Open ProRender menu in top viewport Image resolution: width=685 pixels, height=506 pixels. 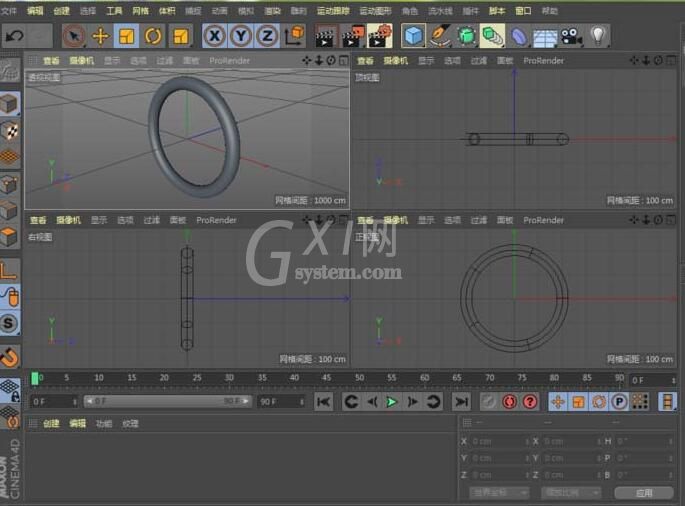click(x=543, y=61)
